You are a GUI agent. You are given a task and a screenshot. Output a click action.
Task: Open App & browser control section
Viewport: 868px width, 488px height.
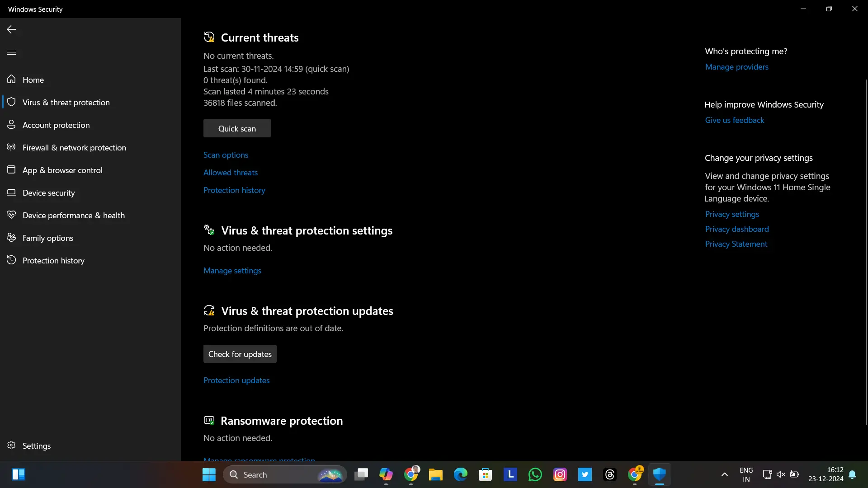62,170
